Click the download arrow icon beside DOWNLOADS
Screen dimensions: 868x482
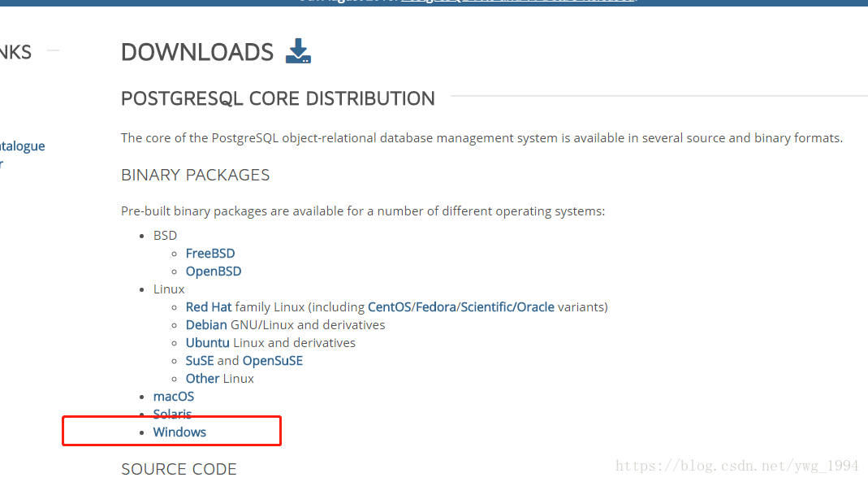click(x=298, y=52)
